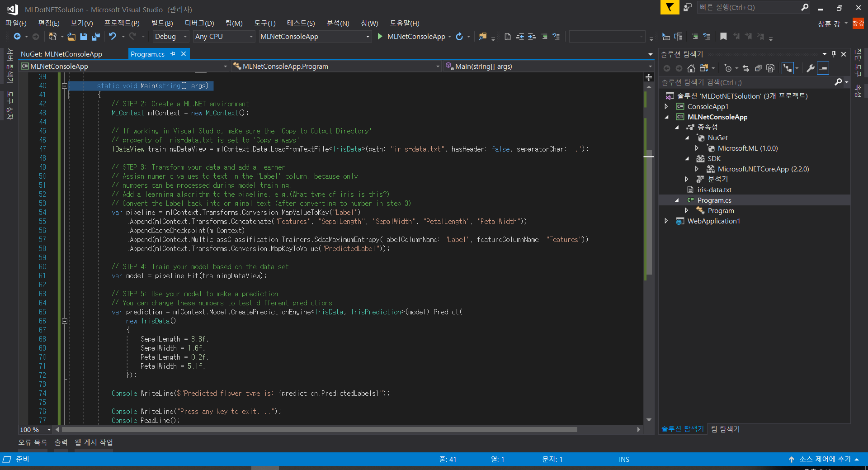Collapse the Main method outlining region
Image resolution: width=868 pixels, height=470 pixels.
65,85
